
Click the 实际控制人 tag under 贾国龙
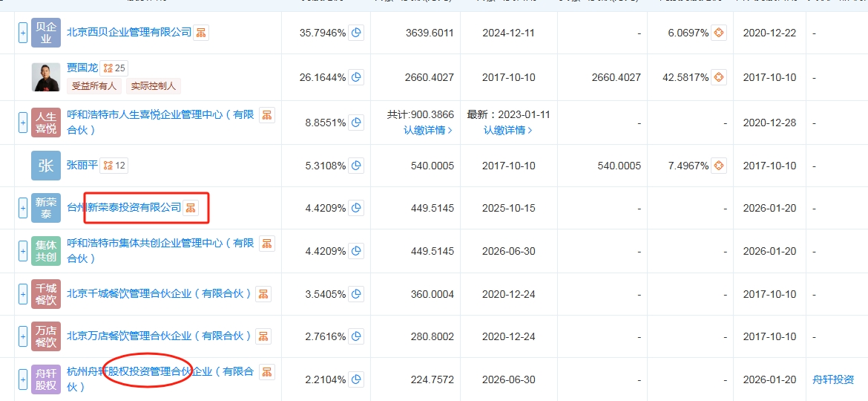click(x=153, y=85)
